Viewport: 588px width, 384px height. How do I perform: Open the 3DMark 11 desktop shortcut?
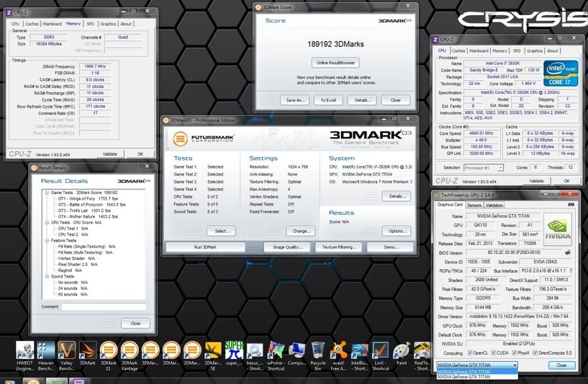(x=108, y=355)
